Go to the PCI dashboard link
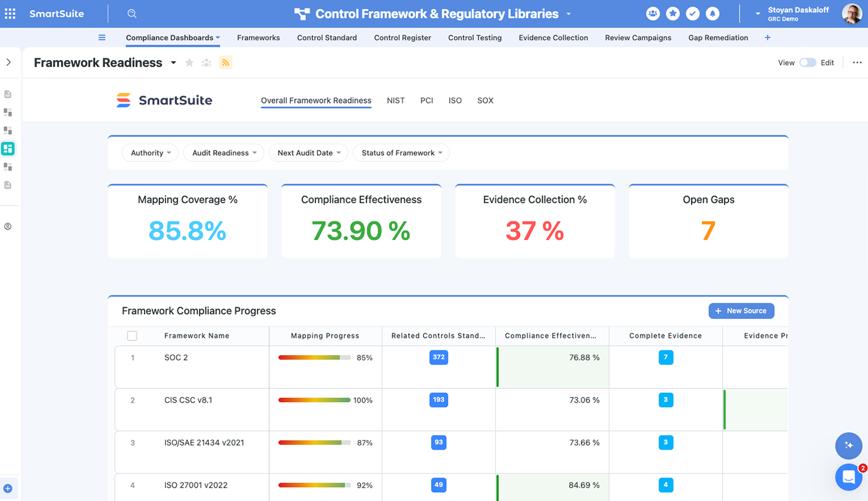This screenshot has width=868, height=501. click(426, 101)
